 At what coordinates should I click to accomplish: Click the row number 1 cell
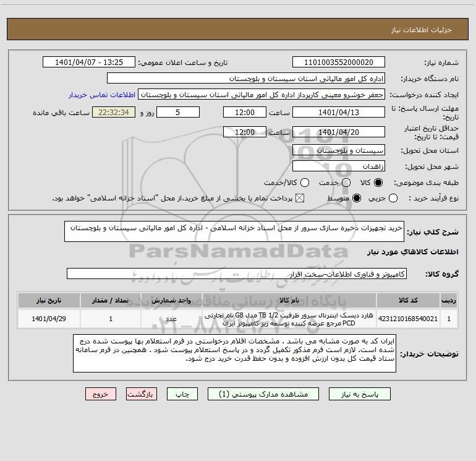point(449,319)
